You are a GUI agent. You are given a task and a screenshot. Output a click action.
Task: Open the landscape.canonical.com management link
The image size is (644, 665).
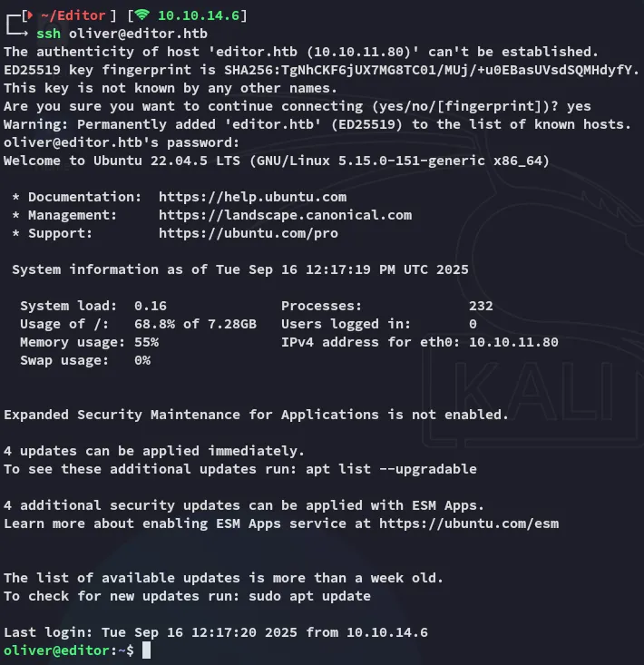pyautogui.click(x=285, y=215)
